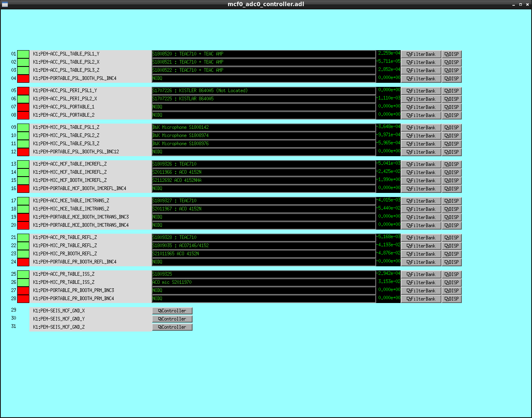
Task: Open FilterBank for K1:PEM-ACC_MCF_TABLE_IMCREFL_Z
Action: (421, 164)
